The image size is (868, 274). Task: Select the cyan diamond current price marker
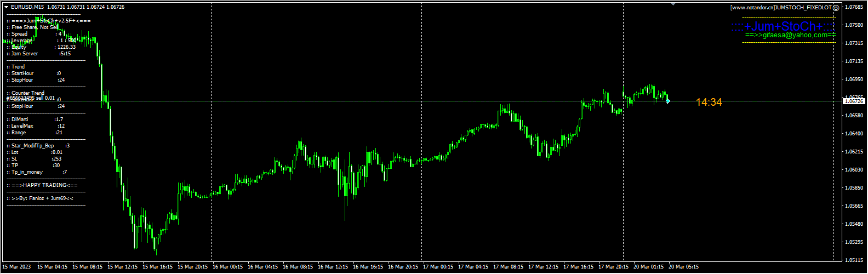click(667, 101)
